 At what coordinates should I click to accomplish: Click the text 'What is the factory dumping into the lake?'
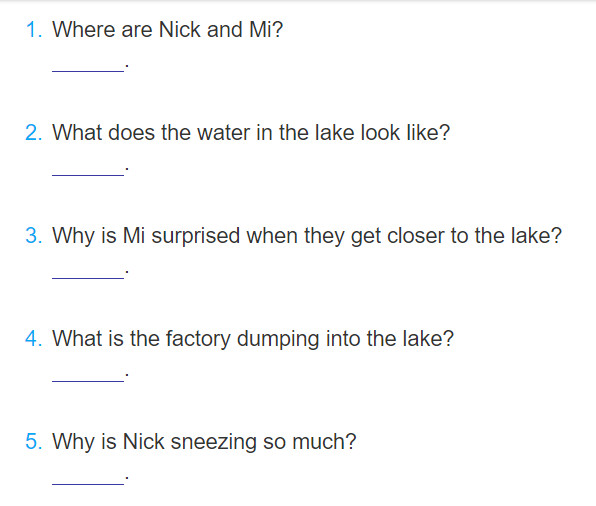click(253, 339)
